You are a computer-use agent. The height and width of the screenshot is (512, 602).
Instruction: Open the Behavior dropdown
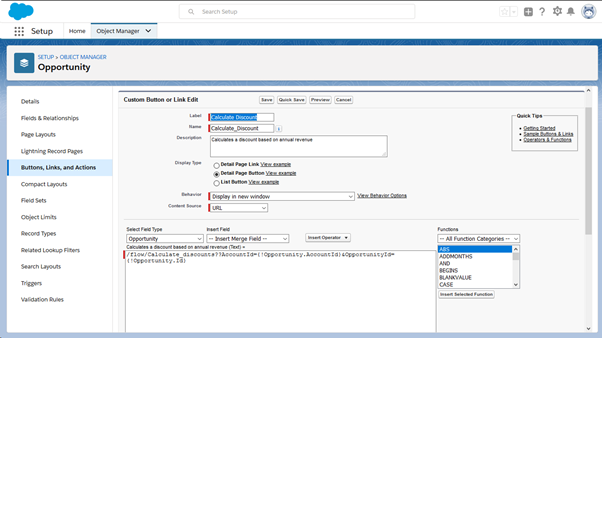282,196
